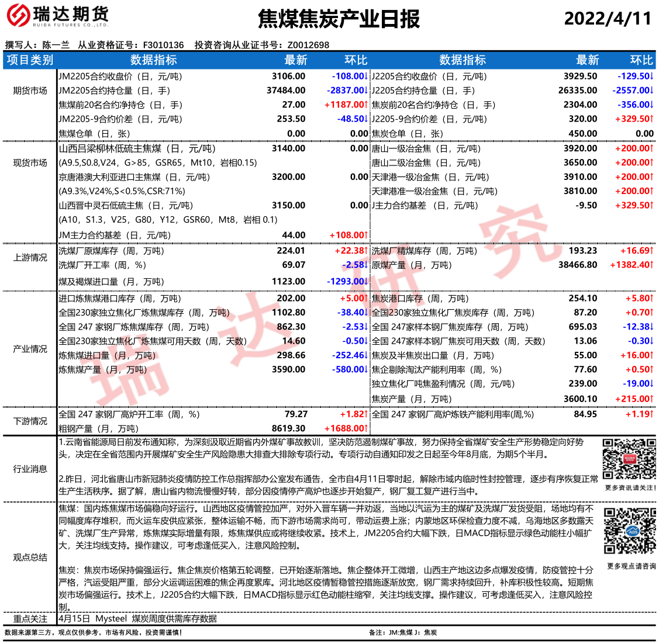
Task: Click the 下游情况 row label
Action: coord(30,421)
